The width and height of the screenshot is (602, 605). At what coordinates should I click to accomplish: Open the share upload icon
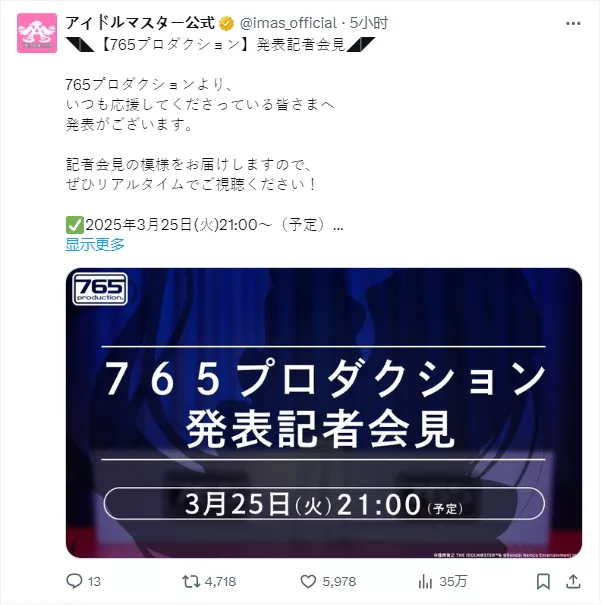coord(573,581)
